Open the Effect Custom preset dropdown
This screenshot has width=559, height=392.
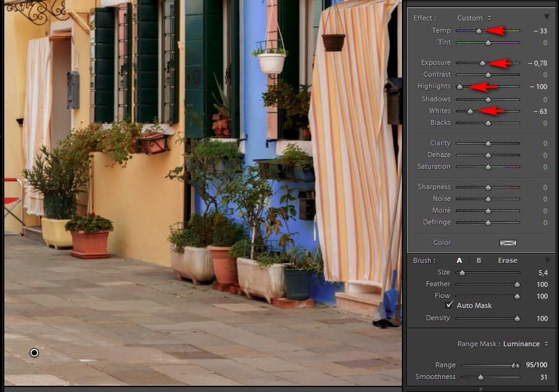[474, 18]
